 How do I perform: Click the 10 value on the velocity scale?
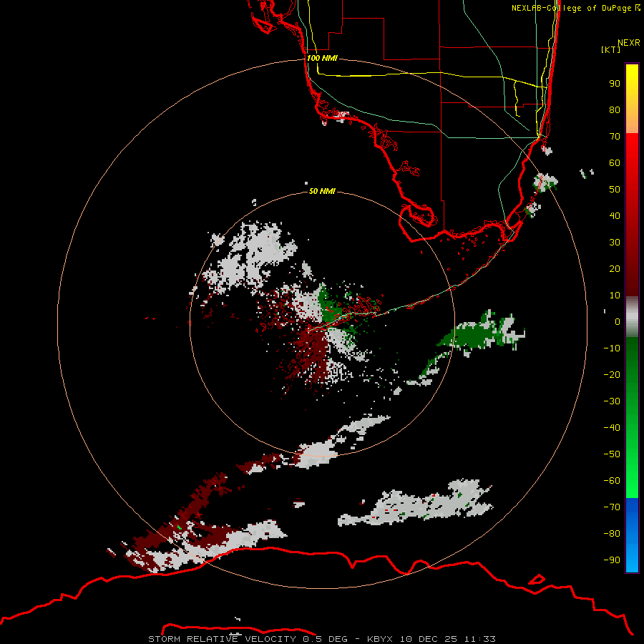point(615,296)
